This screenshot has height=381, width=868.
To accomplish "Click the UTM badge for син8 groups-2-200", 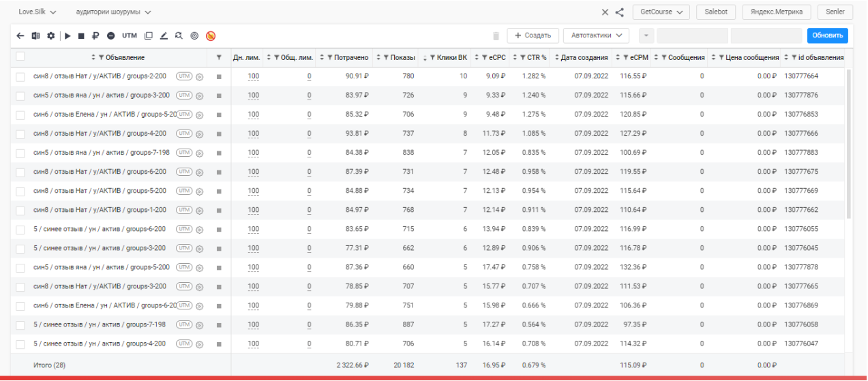I will pos(184,76).
